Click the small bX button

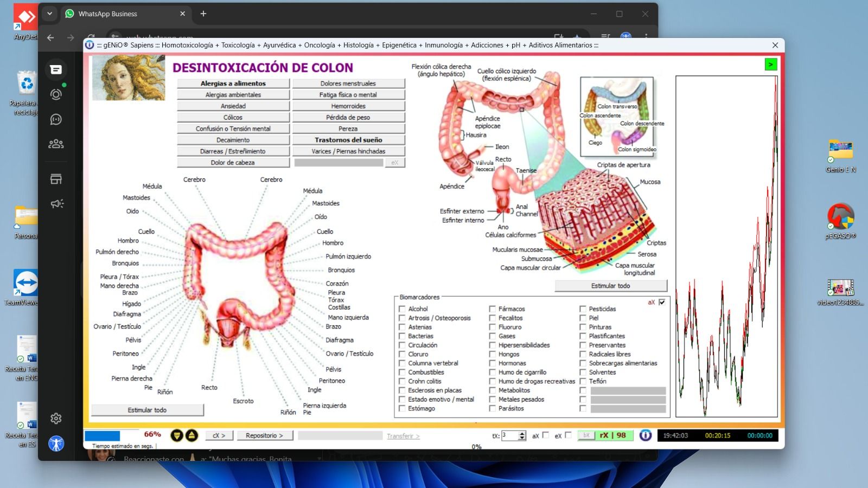point(586,435)
